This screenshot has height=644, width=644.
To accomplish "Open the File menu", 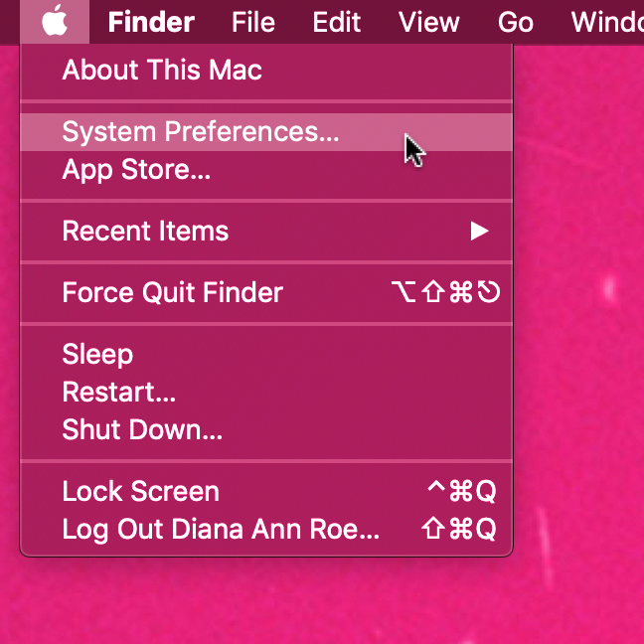I will (x=252, y=22).
